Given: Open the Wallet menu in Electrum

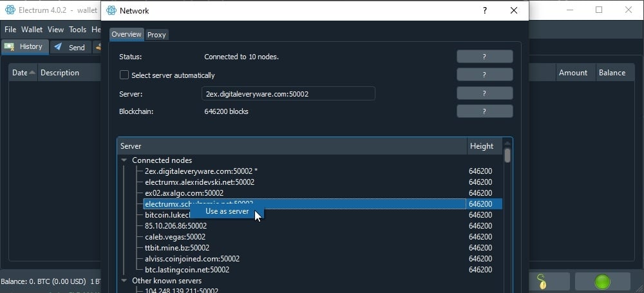Looking at the screenshot, I should pyautogui.click(x=32, y=30).
